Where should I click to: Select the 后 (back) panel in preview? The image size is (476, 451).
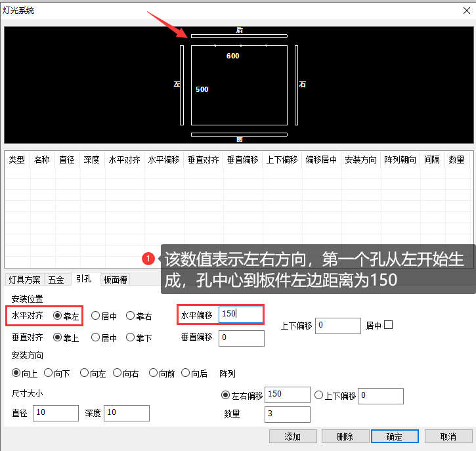239,36
